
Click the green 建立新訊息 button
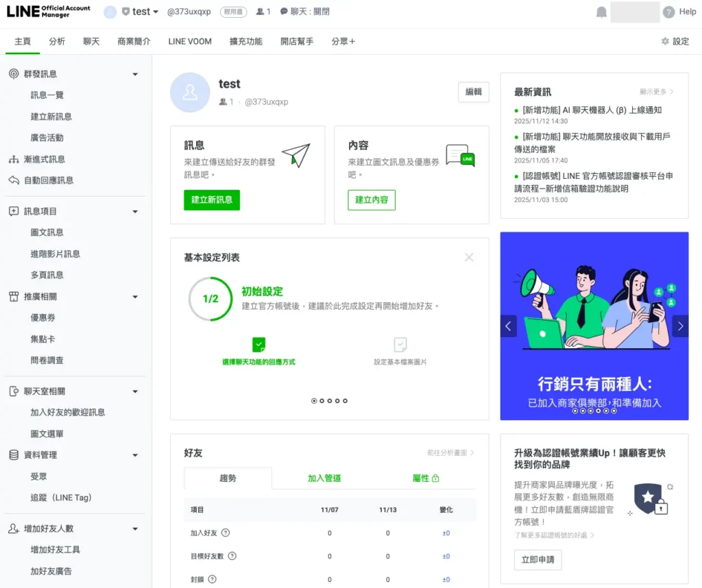[212, 200]
